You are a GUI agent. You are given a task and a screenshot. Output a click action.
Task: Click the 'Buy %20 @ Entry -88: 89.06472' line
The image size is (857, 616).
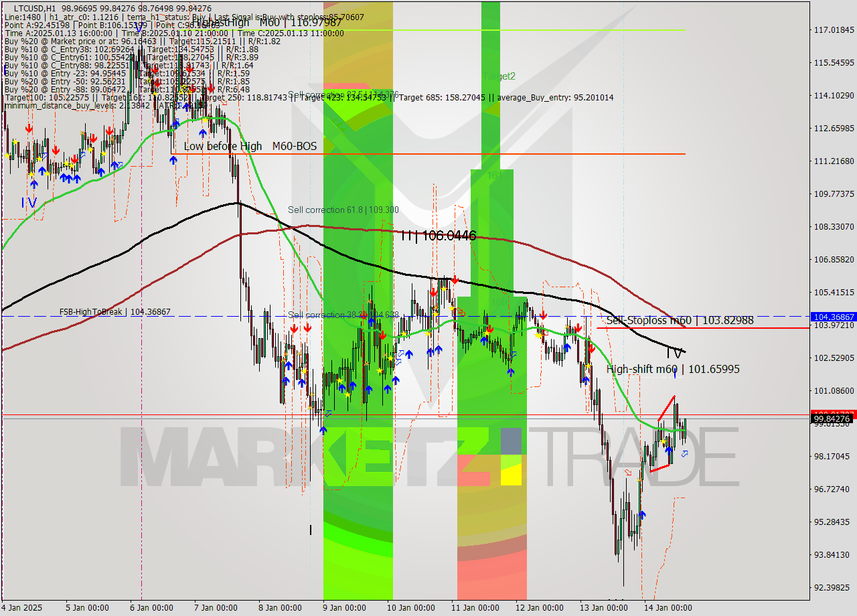[127, 89]
